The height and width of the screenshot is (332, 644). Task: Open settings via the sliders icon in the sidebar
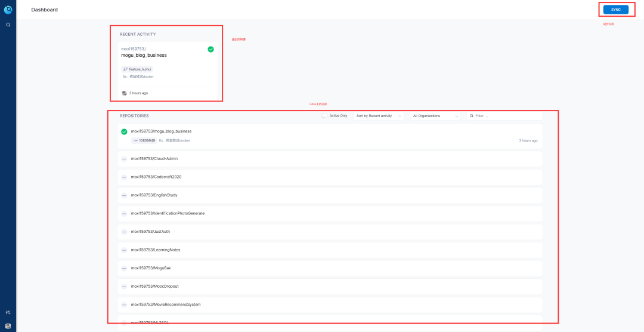click(8, 312)
